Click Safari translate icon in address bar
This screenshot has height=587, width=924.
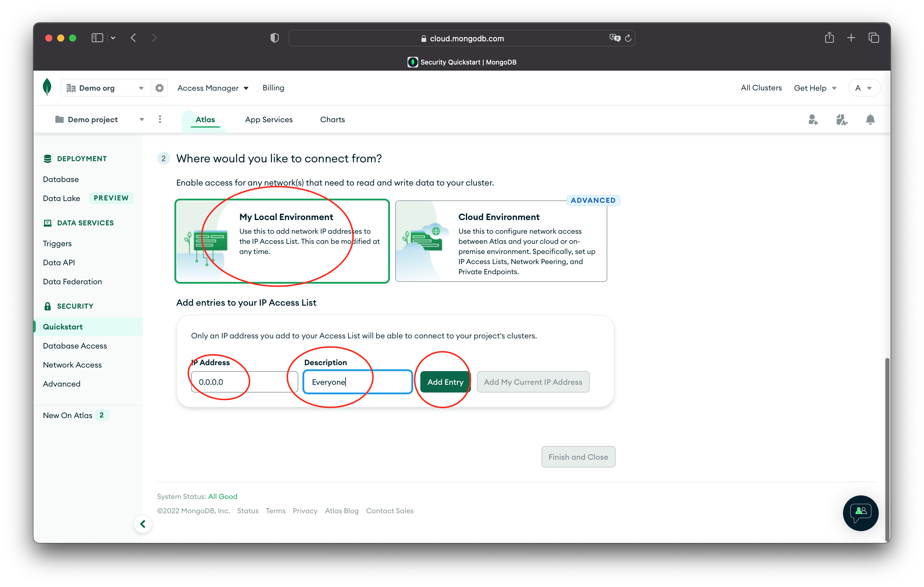point(614,38)
